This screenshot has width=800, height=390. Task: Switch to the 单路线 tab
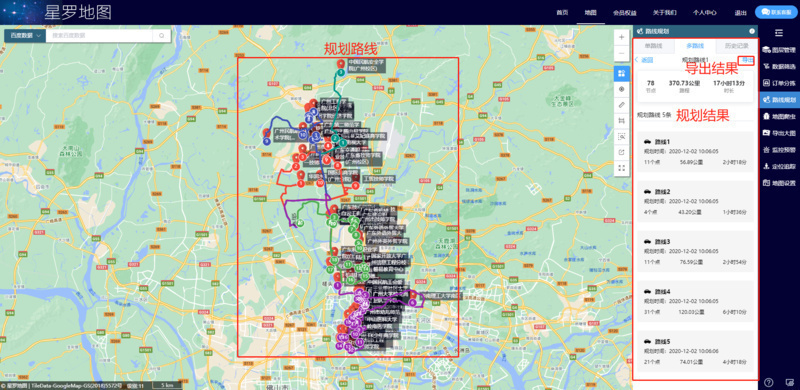[654, 46]
